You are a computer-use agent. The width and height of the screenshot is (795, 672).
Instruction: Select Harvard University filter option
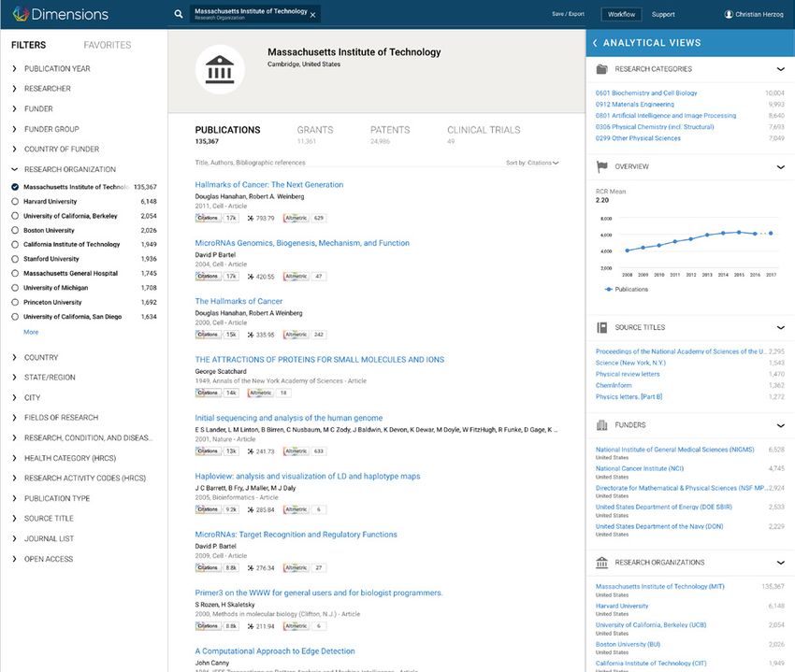tap(15, 201)
